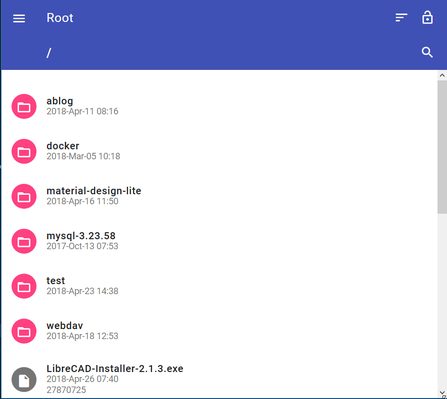Open search with the magnifier icon
The width and height of the screenshot is (447, 399).
pyautogui.click(x=427, y=52)
